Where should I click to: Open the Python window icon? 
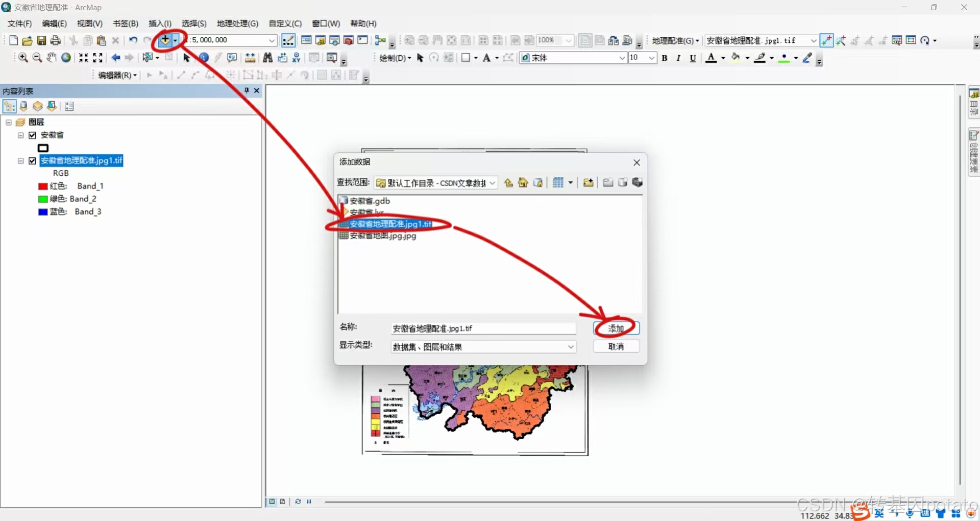(363, 40)
